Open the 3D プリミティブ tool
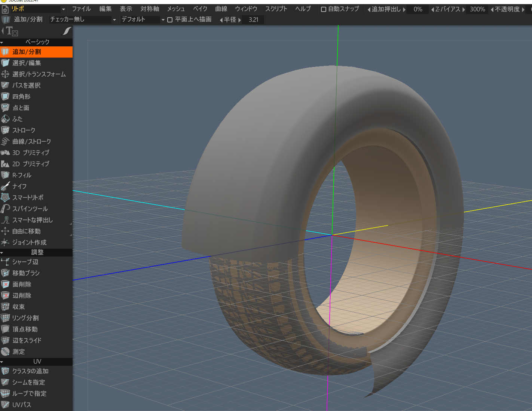 36,153
